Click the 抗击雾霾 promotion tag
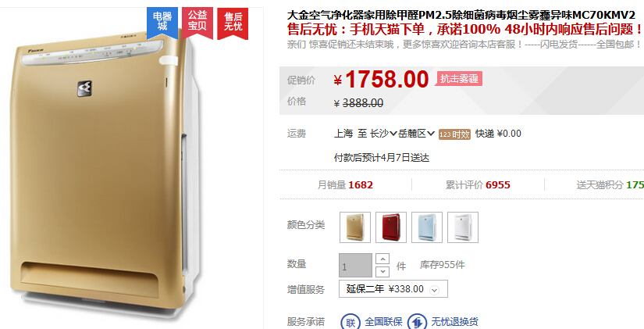 tap(459, 79)
